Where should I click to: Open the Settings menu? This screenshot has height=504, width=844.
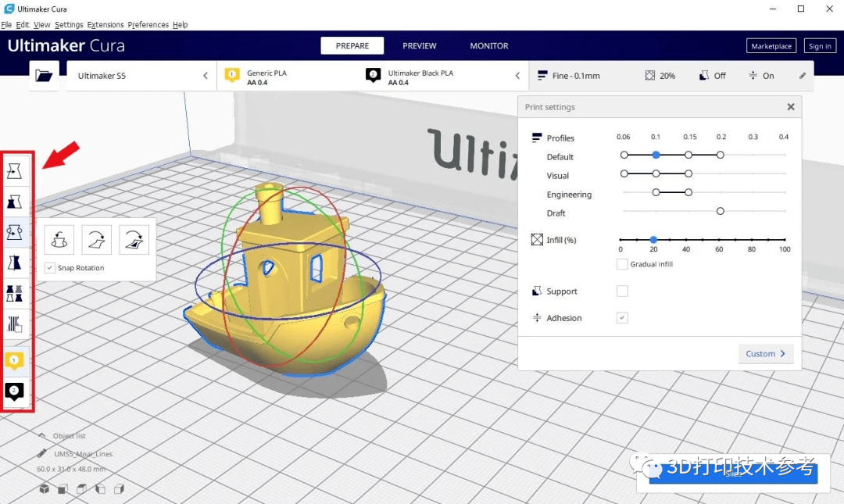coord(69,25)
